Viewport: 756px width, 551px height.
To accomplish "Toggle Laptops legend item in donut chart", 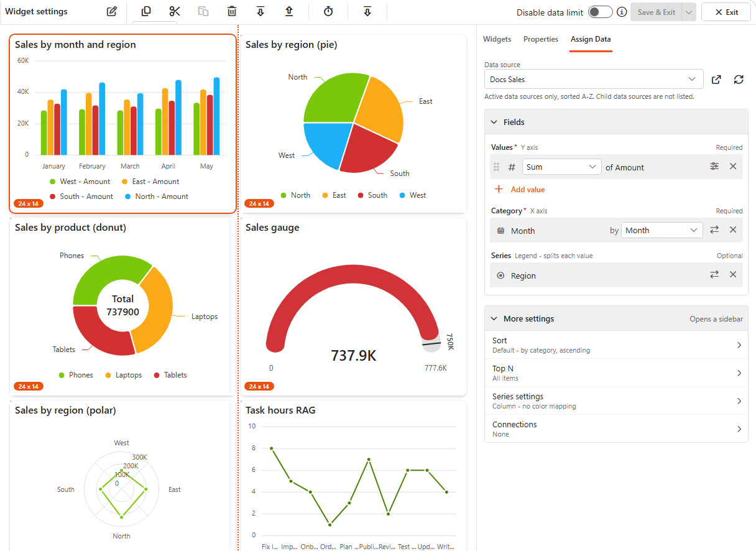I will (x=123, y=375).
